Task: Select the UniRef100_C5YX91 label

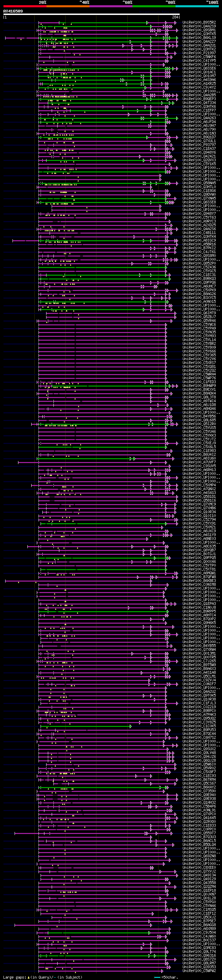Action: (x=199, y=524)
